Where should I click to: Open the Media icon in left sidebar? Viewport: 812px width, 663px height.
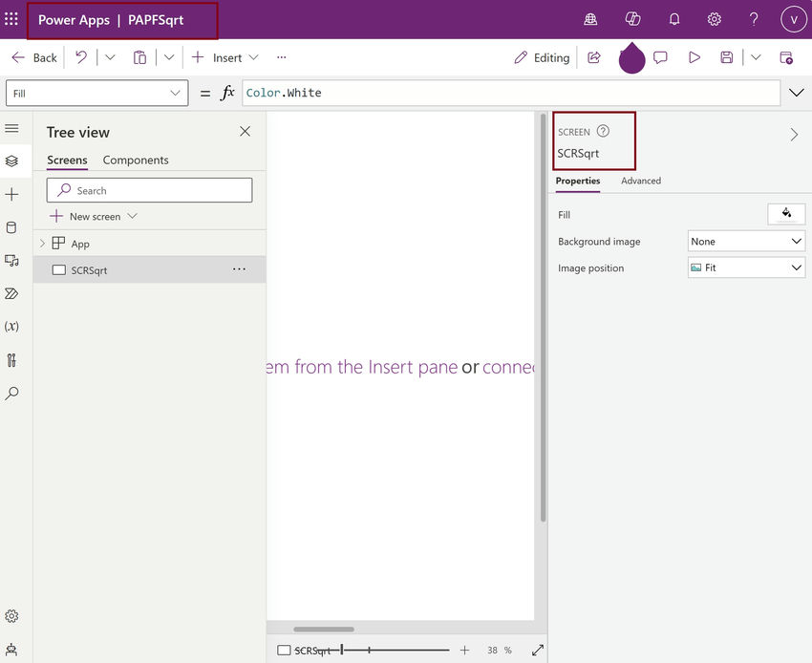(11, 261)
